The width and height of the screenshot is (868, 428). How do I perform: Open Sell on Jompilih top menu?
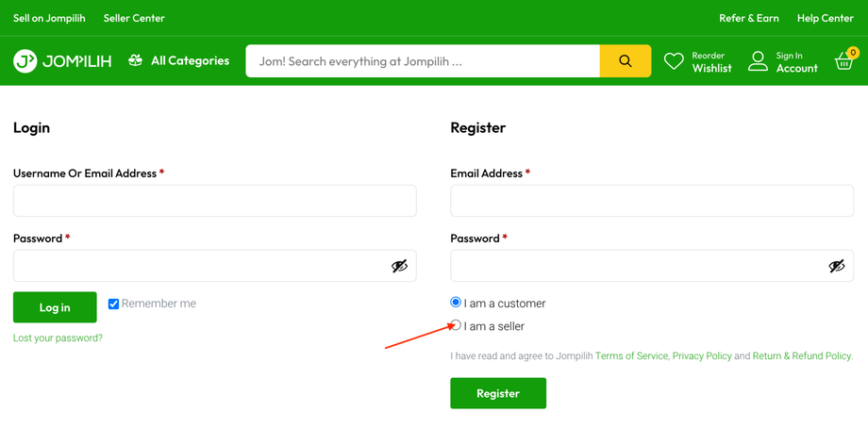pyautogui.click(x=49, y=18)
